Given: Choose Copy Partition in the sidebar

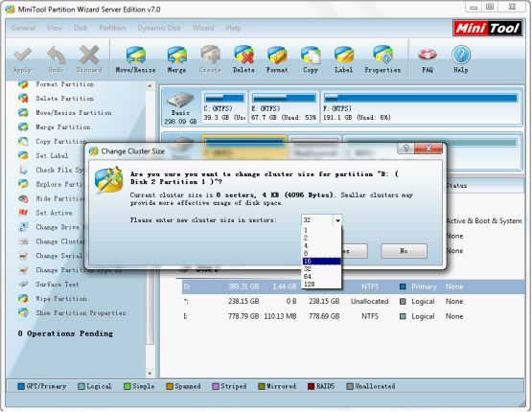Looking at the screenshot, I should pyautogui.click(x=61, y=142).
